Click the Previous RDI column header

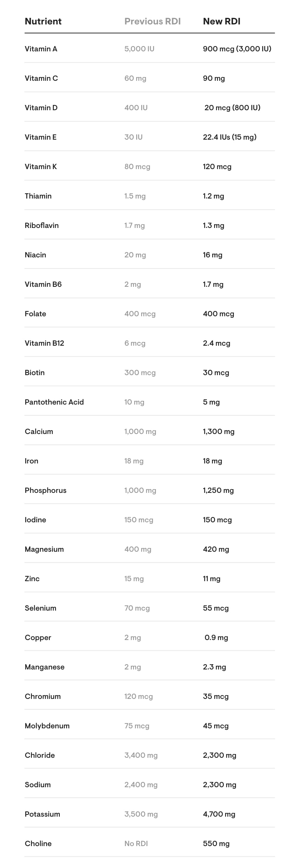point(152,21)
